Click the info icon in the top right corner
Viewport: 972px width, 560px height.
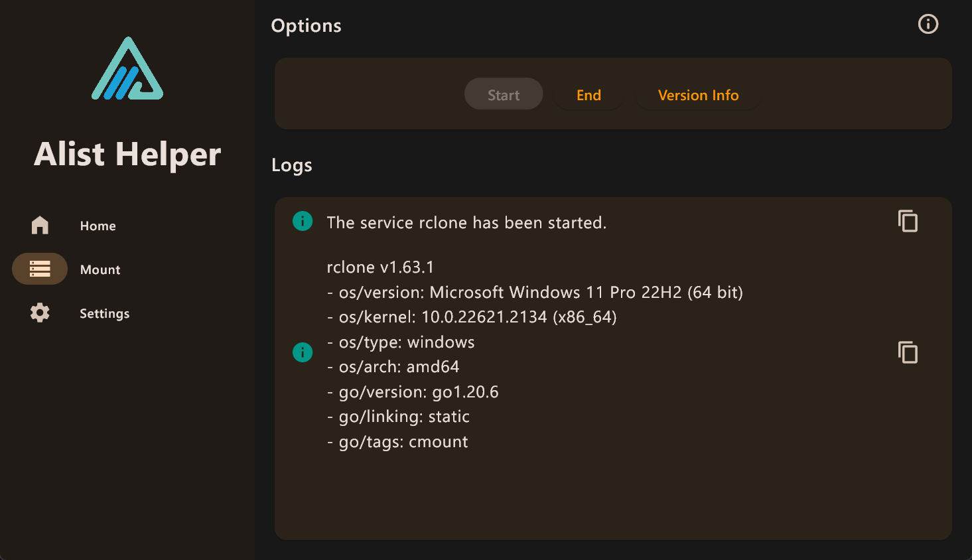point(928,24)
